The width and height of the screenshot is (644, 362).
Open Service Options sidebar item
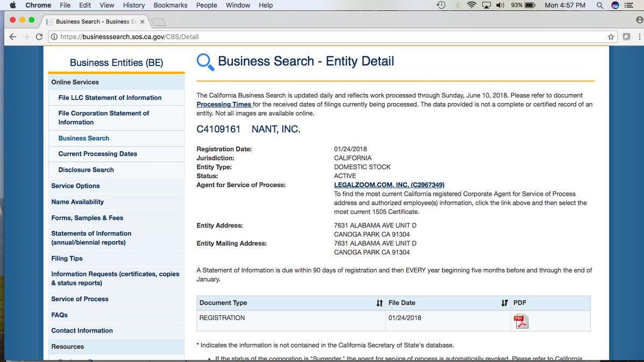(x=76, y=186)
